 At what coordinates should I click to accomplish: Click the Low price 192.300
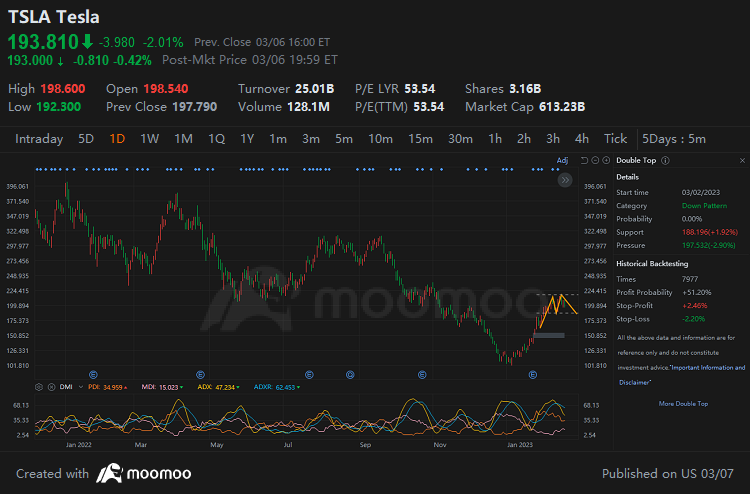point(58,107)
